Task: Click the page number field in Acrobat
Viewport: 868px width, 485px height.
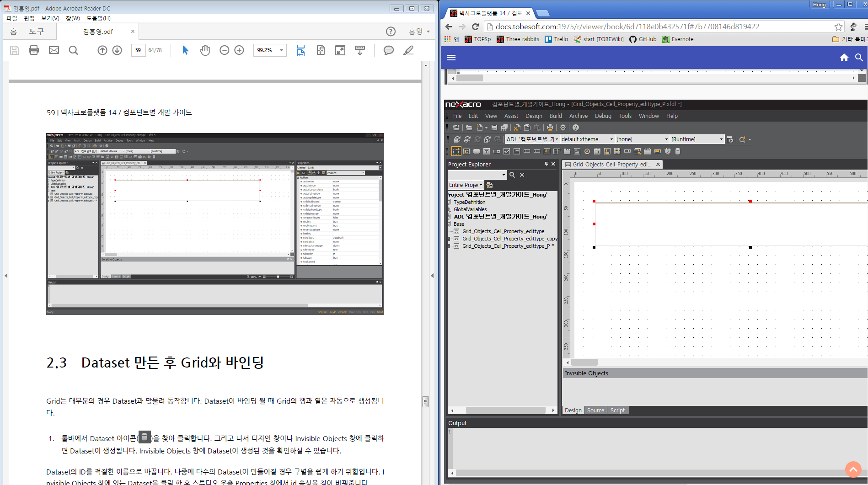Action: [x=138, y=50]
